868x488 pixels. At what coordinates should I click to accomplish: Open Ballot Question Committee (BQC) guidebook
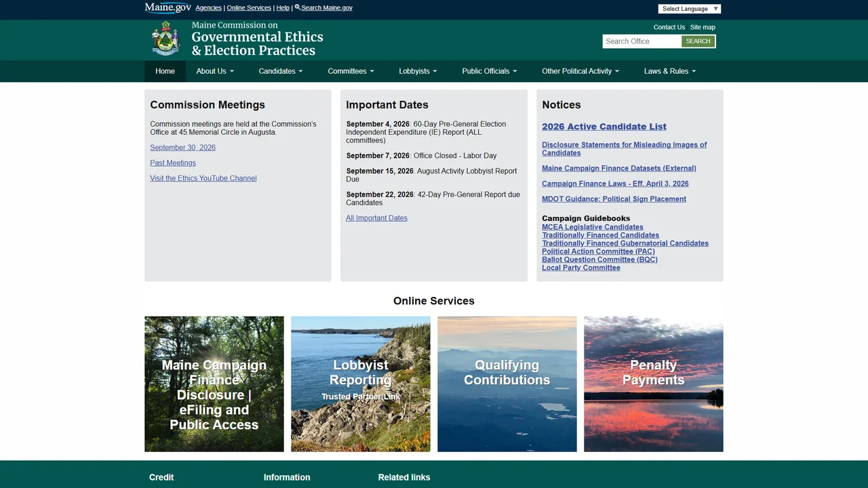click(599, 260)
